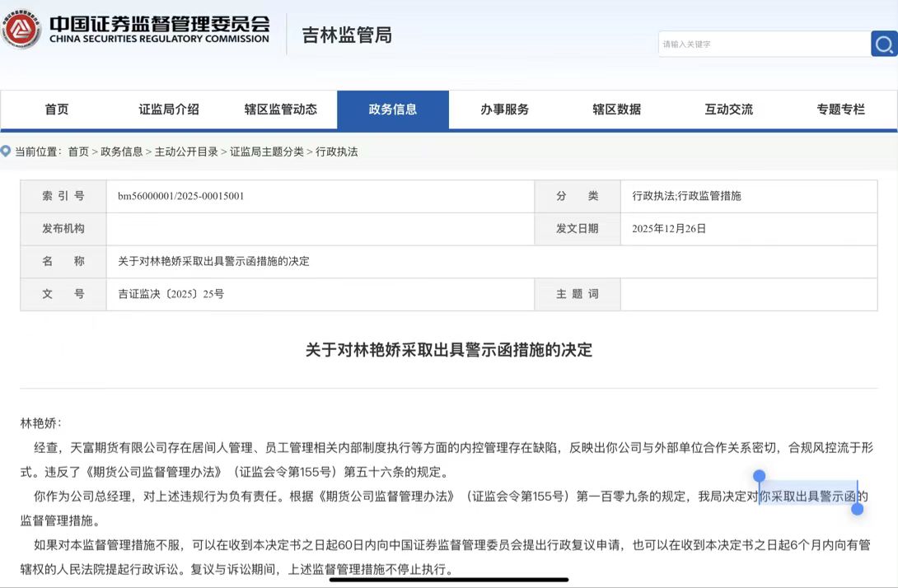Select the 政务信息 navigation tab
This screenshot has width=898, height=588.
click(393, 110)
